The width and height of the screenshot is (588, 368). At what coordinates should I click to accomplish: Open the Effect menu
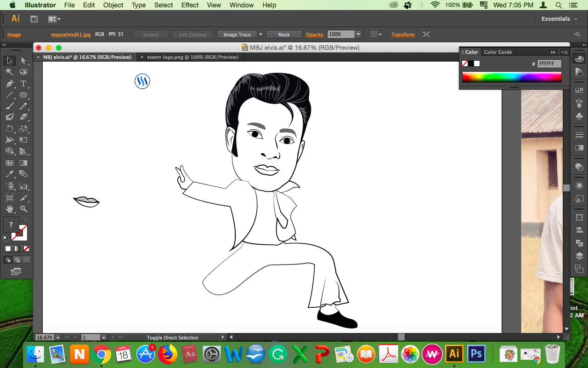pos(190,5)
